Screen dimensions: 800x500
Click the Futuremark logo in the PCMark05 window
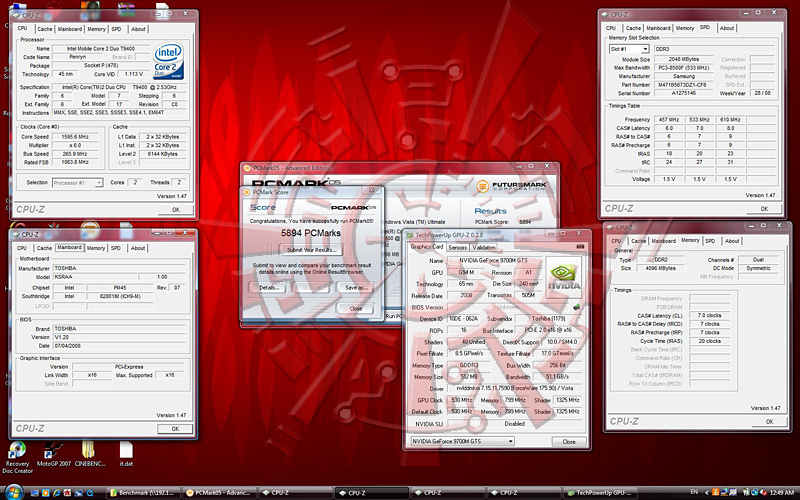511,186
